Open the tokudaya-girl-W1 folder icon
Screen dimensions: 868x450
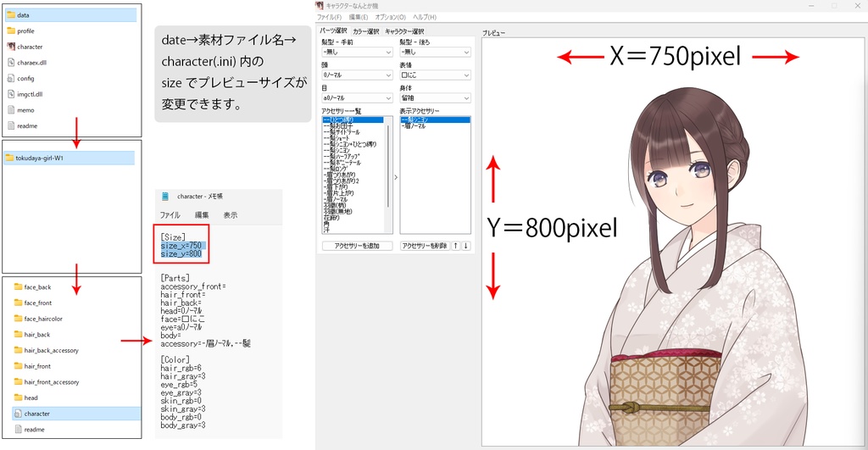pyautogui.click(x=8, y=158)
